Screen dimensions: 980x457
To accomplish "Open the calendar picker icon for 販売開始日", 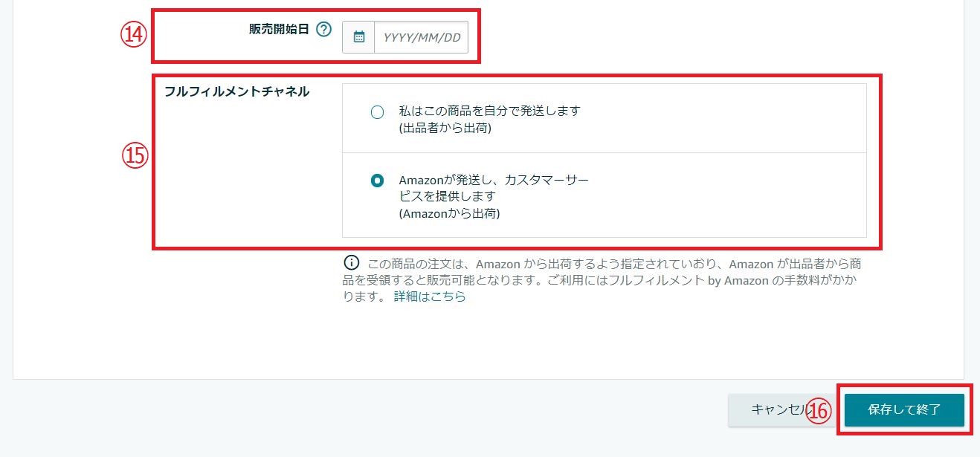I will point(359,37).
